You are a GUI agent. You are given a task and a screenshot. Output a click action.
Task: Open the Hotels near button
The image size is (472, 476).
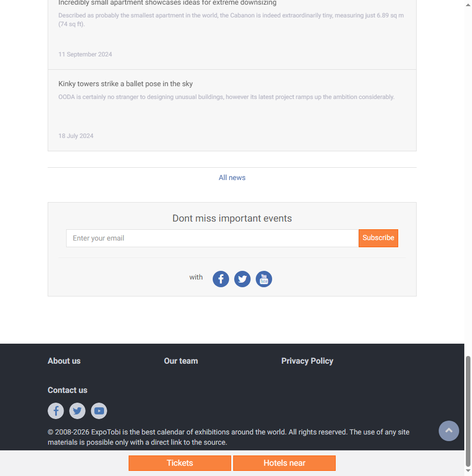(x=284, y=463)
